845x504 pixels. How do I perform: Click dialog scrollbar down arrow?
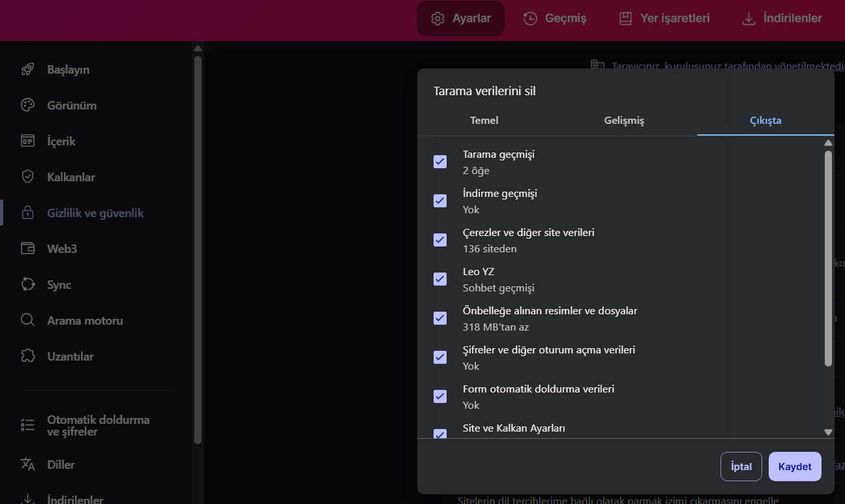pyautogui.click(x=829, y=432)
